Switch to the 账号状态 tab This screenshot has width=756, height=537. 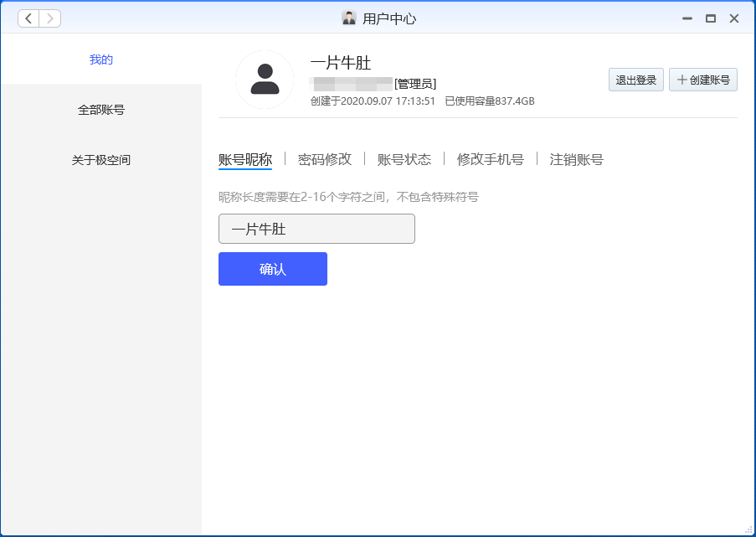pos(404,159)
